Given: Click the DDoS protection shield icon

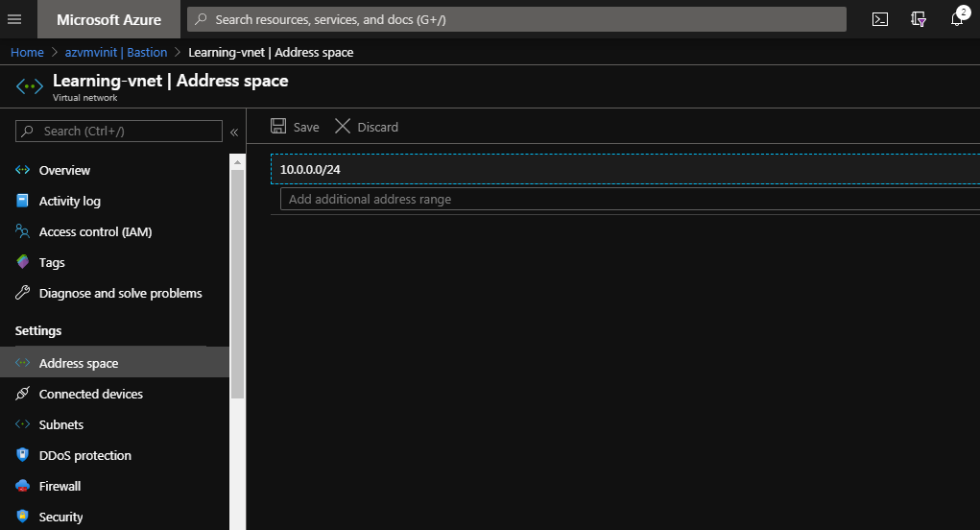Looking at the screenshot, I should tap(22, 454).
